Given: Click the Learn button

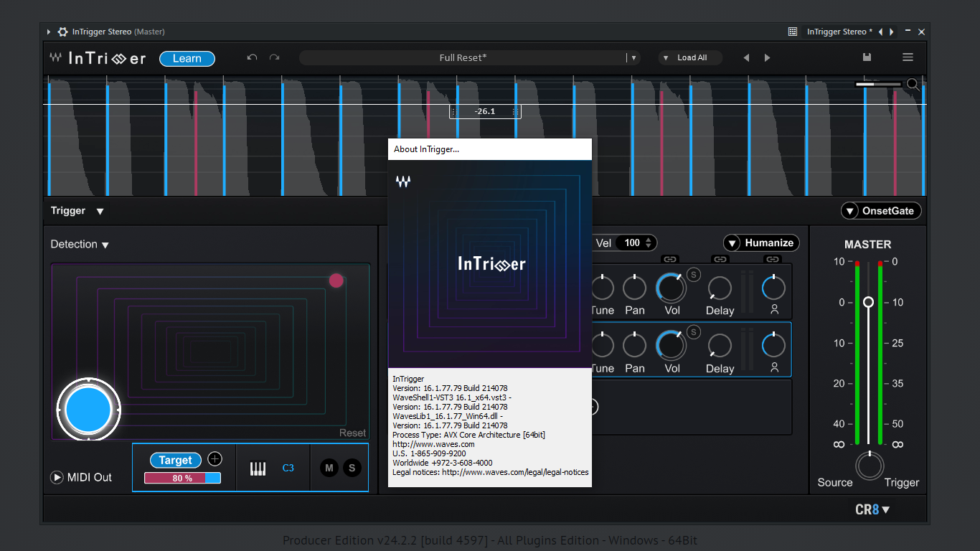Looking at the screenshot, I should click(x=187, y=58).
